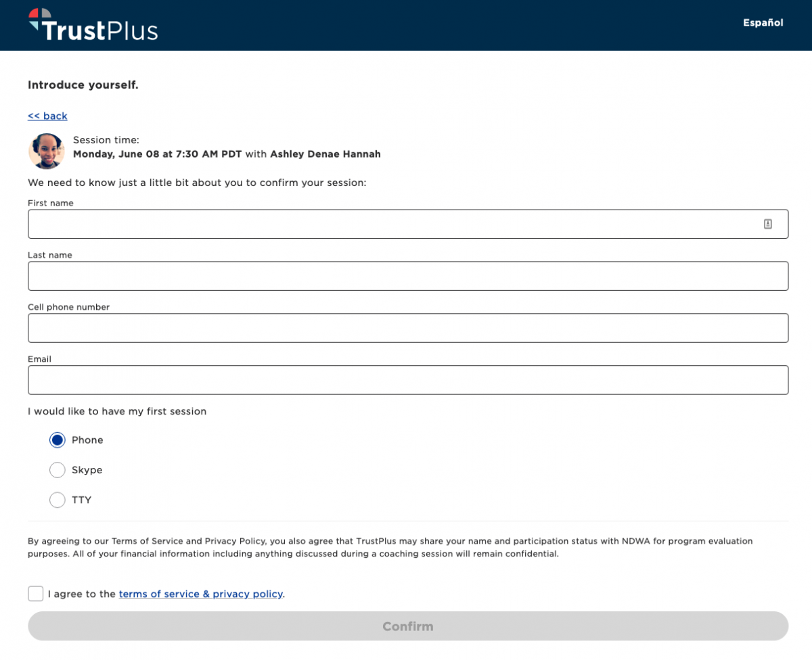Click the Session time details text
Viewport: 812px width, 660px height.
(106, 139)
